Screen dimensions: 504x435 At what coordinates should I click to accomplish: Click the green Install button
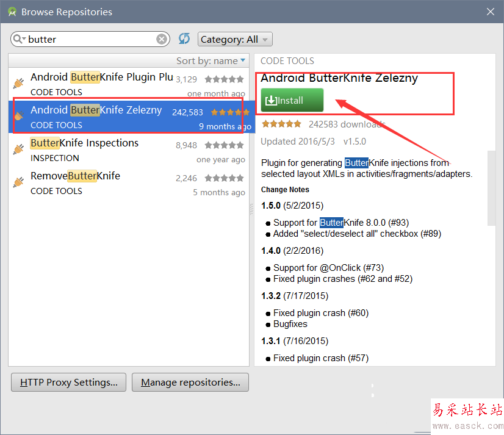pos(292,100)
